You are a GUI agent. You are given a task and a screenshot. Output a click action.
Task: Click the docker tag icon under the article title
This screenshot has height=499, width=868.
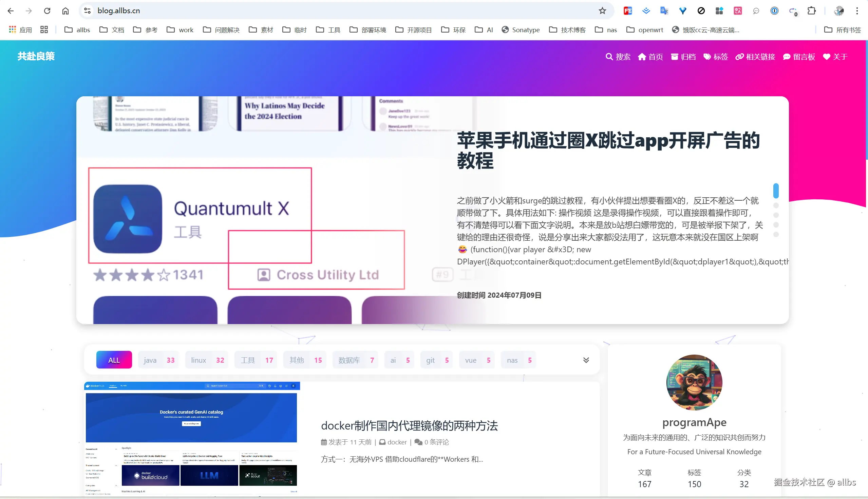pyautogui.click(x=383, y=442)
